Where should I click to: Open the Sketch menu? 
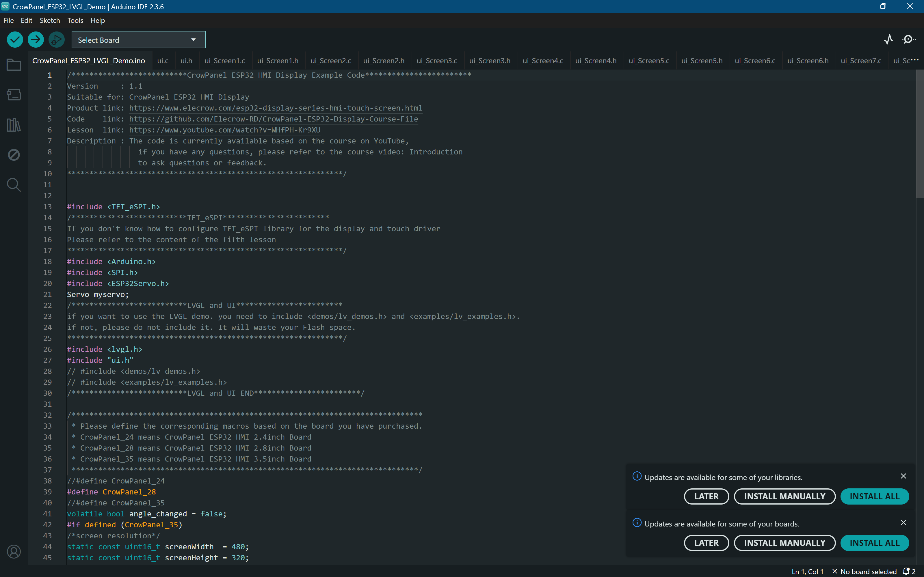(50, 20)
